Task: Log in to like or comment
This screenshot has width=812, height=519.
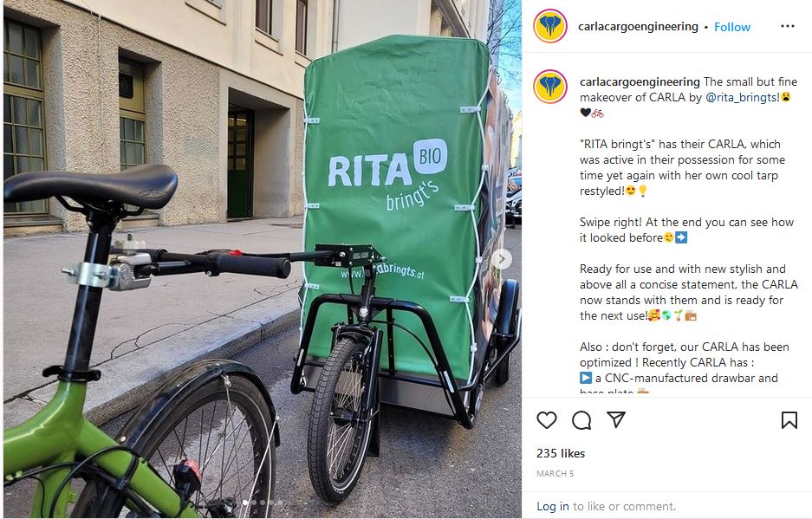Action: (x=553, y=506)
